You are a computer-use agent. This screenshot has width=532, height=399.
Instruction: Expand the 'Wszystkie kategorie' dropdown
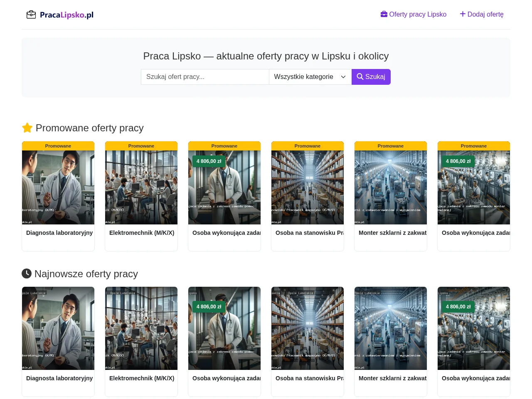[x=310, y=77]
